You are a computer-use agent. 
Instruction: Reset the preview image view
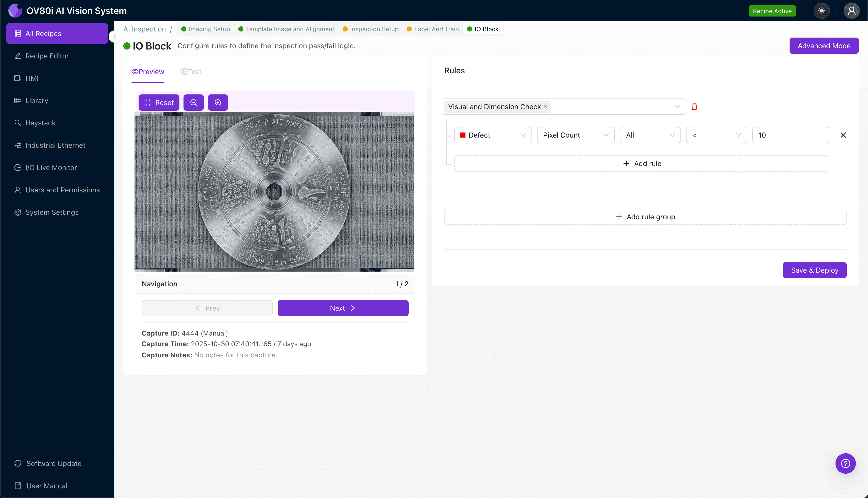tap(159, 102)
